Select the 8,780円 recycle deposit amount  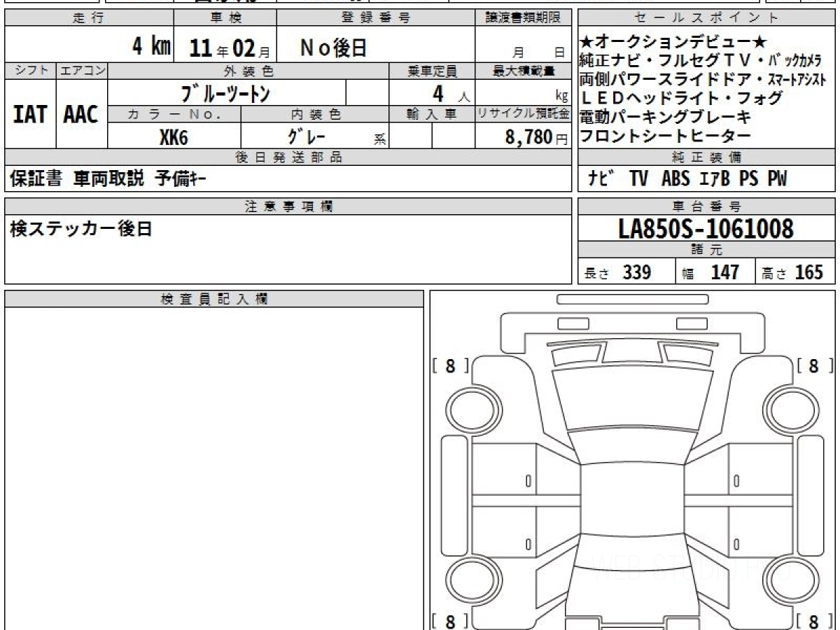(536, 137)
